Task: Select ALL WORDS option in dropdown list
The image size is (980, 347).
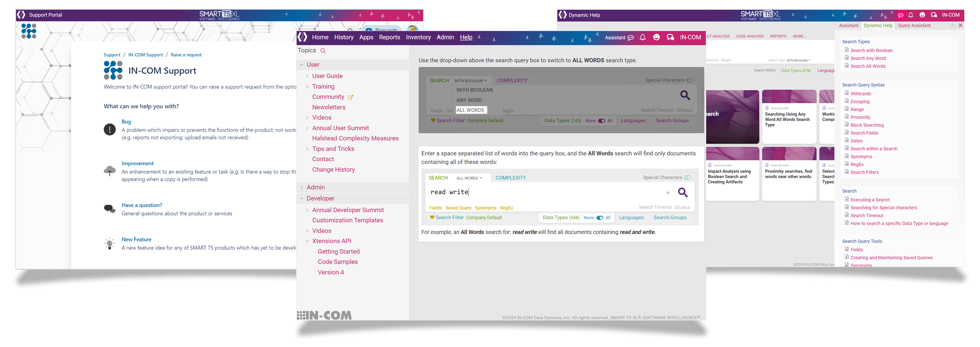Action: click(x=470, y=110)
